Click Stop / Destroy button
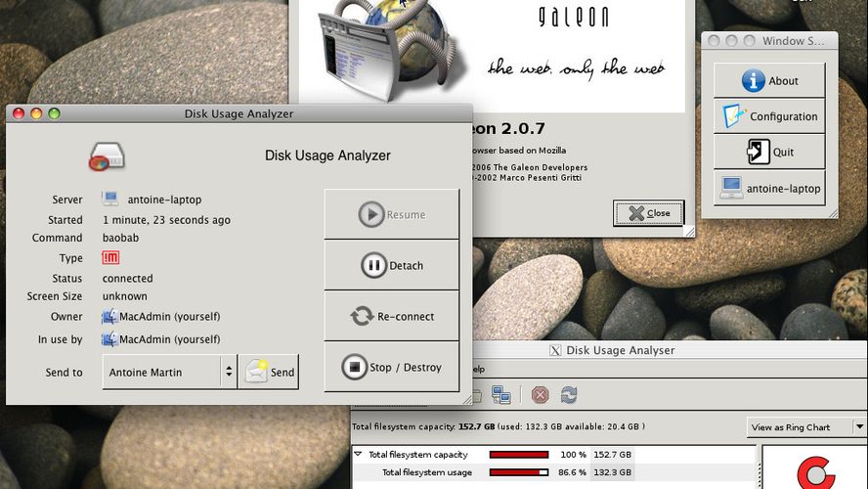Image resolution: width=868 pixels, height=489 pixels. click(392, 367)
